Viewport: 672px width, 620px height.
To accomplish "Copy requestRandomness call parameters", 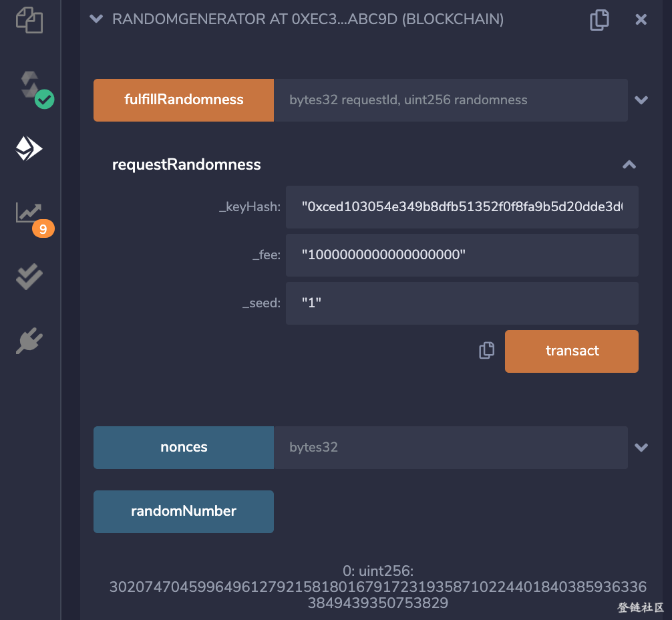I will [486, 350].
